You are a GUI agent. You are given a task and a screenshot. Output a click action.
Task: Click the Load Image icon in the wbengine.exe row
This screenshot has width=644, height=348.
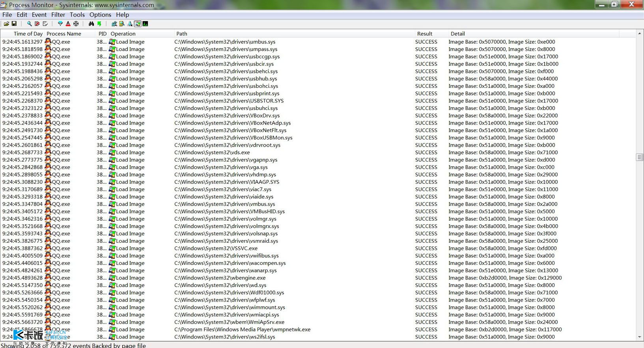click(112, 278)
